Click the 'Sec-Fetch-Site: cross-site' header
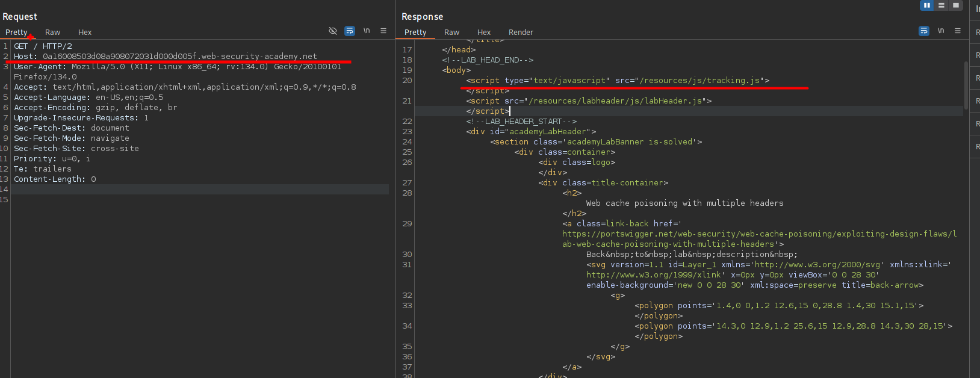 (76, 149)
